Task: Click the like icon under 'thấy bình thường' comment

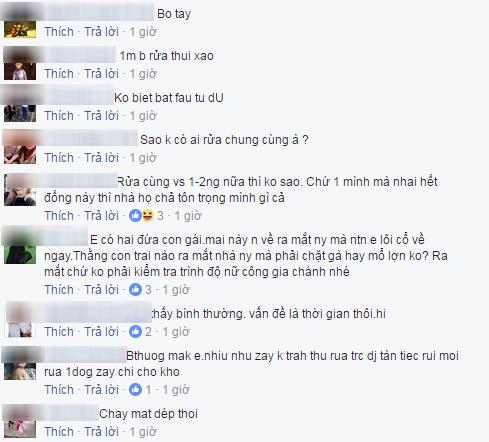Action: pyautogui.click(x=135, y=332)
